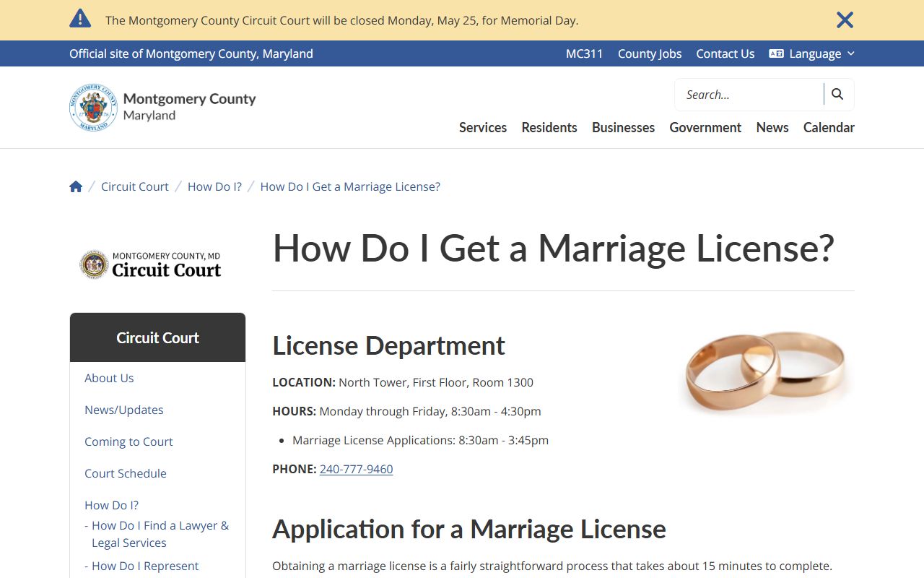
Task: Open the Language dropdown
Action: (x=812, y=53)
